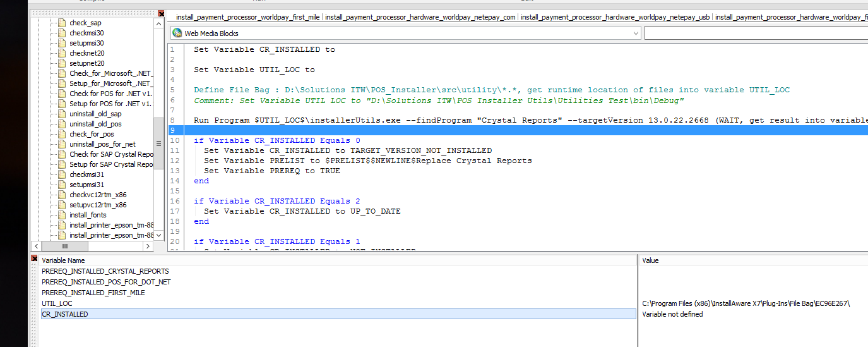
Task: Select PREREQ_INSTALLED_POS_FOR_DOT_NET variable row
Action: (x=338, y=282)
